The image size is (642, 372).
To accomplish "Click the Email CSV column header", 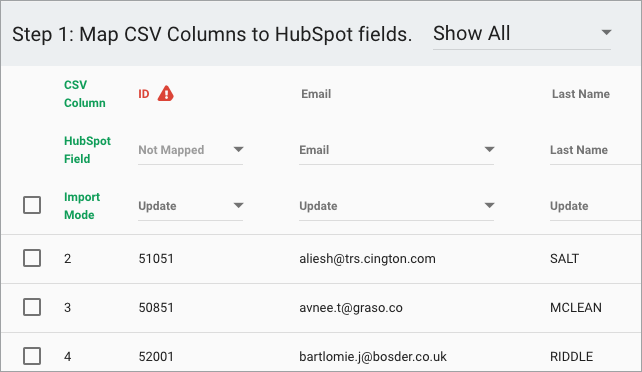I will click(x=316, y=94).
